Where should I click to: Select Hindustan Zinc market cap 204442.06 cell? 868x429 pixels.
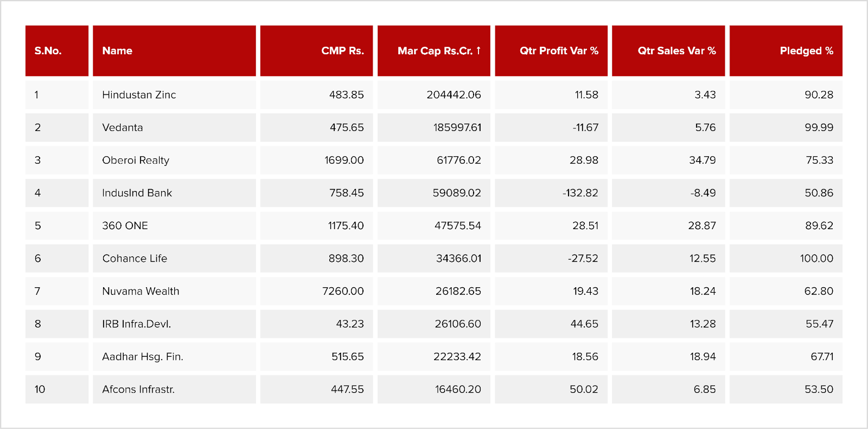tap(454, 94)
